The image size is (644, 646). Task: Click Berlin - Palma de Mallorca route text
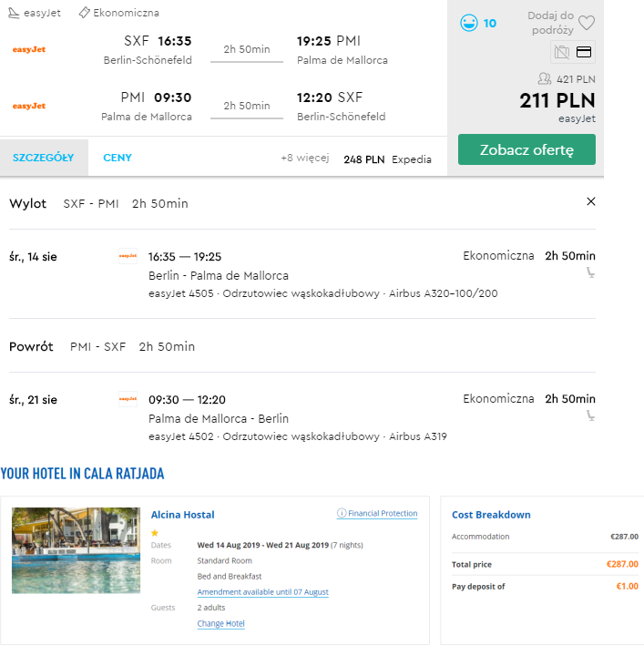tap(219, 276)
